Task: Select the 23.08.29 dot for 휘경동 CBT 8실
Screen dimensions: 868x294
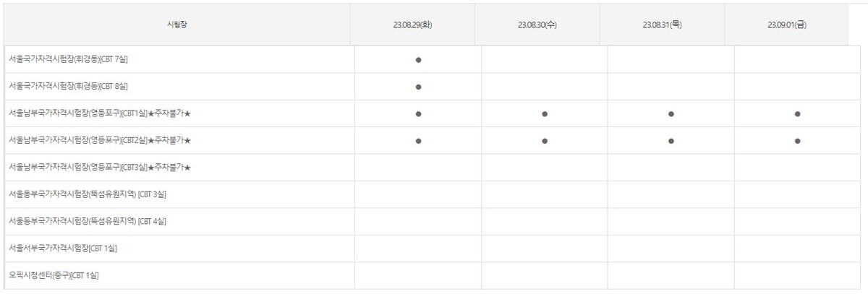Action: (x=418, y=87)
